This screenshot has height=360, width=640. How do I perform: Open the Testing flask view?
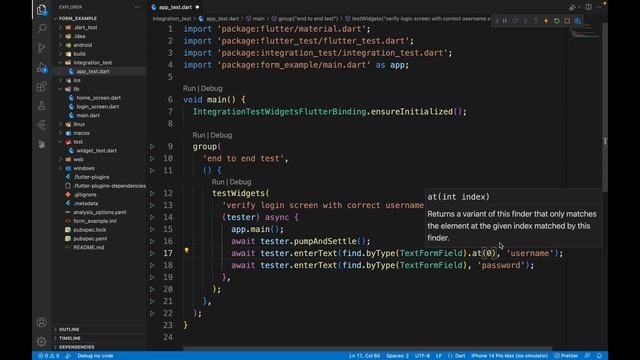[41, 106]
